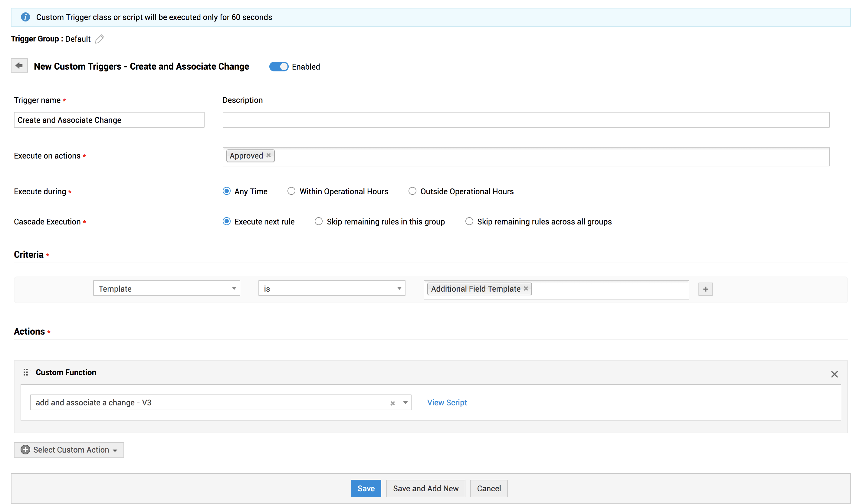Screen dimensions: 857x504
Task: Remove the Approved action tag
Action: coord(268,155)
